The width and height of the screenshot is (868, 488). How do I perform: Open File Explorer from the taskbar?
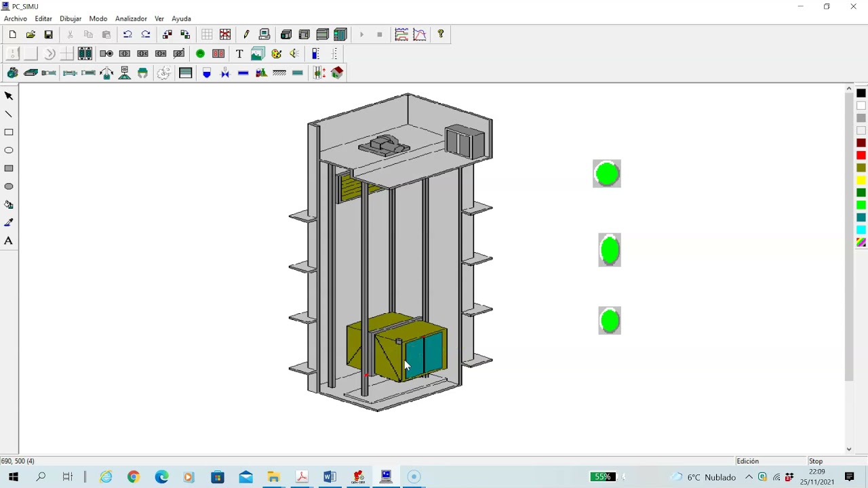click(273, 477)
